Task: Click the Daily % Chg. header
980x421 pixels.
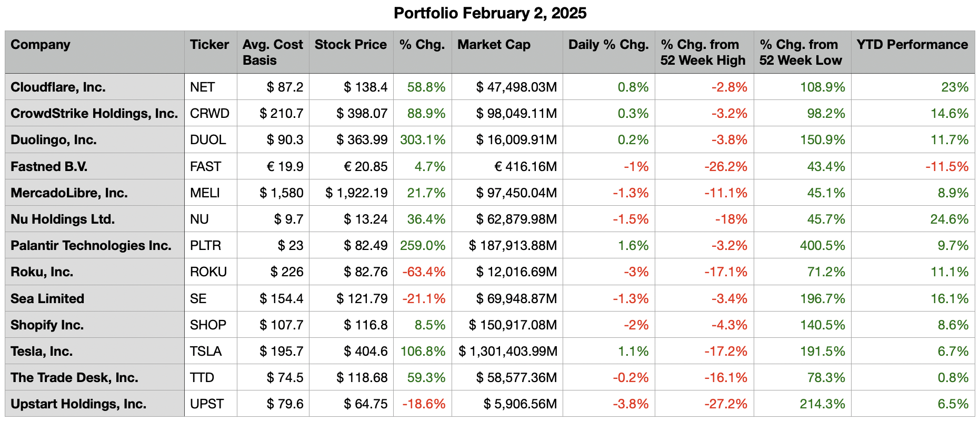Action: pyautogui.click(x=608, y=45)
